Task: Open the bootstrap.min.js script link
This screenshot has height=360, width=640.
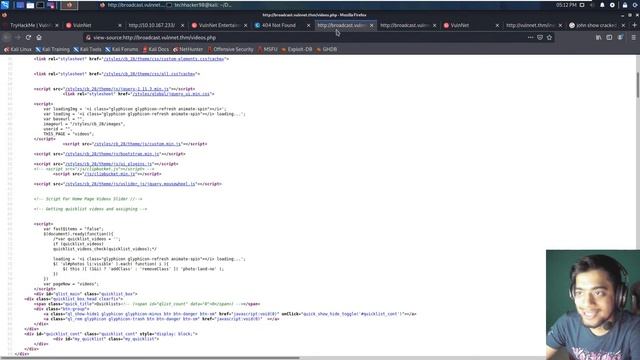Action: point(112,154)
